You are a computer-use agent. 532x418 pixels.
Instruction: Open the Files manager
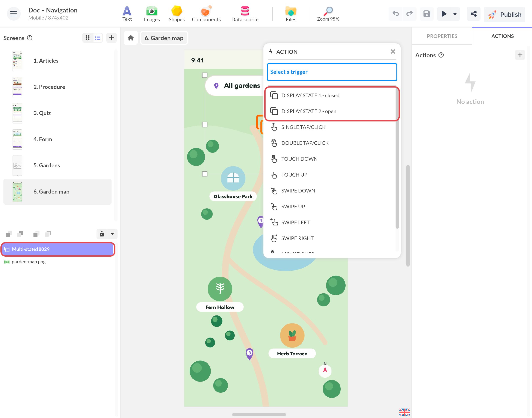(291, 14)
